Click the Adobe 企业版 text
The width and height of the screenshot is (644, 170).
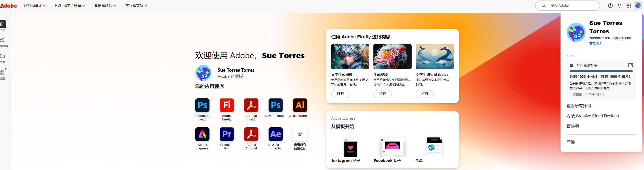tap(230, 76)
